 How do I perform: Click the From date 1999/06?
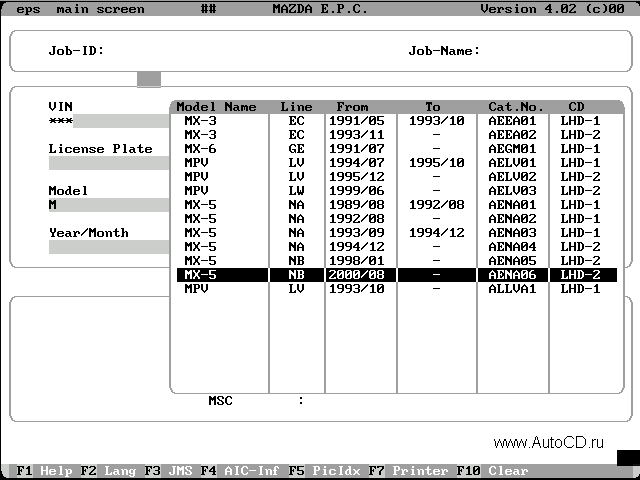pyautogui.click(x=357, y=191)
